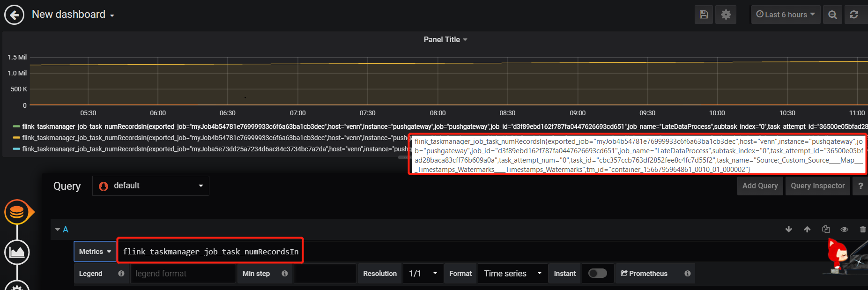Screen dimensions: 868x290
Task: Click the legend format input
Action: click(x=183, y=274)
